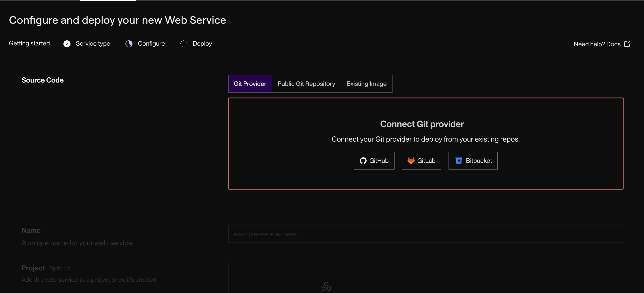The image size is (644, 293).
Task: Focus the service name input field
Action: click(x=425, y=234)
